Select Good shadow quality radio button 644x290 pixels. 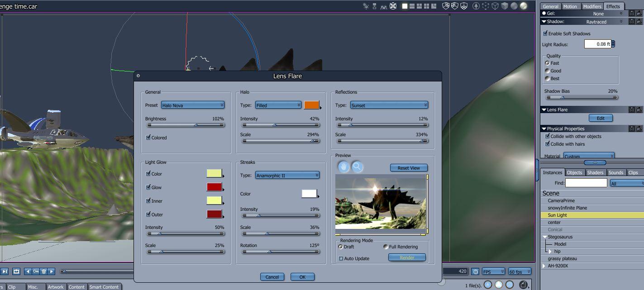[547, 71]
